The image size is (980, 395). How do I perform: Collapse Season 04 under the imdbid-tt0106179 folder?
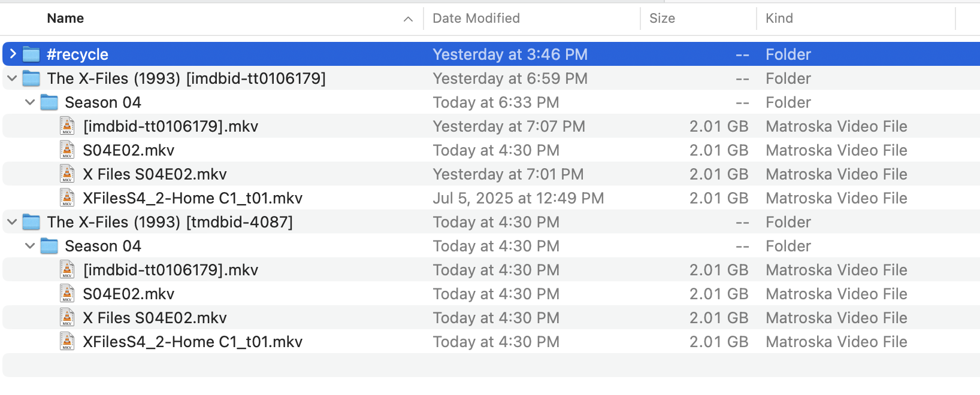coord(30,102)
